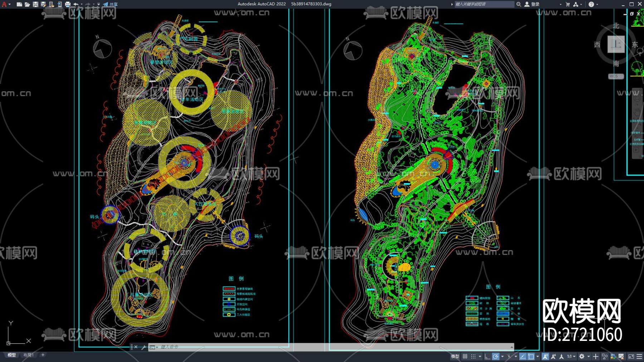Open the Autodesk connect triangle icon

pos(576,4)
